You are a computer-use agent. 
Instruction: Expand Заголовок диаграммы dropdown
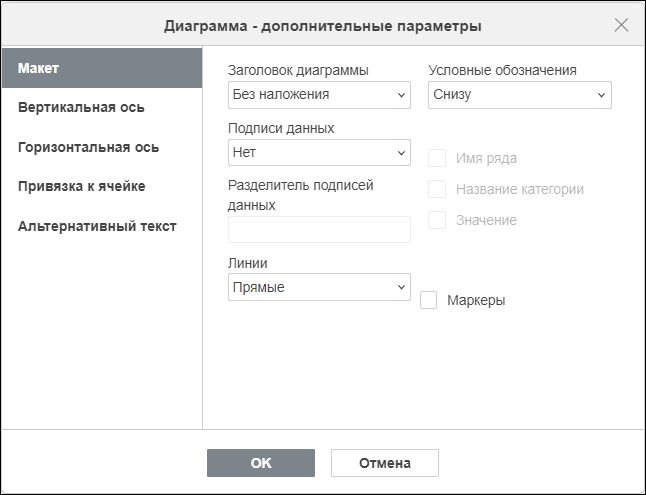coord(319,95)
